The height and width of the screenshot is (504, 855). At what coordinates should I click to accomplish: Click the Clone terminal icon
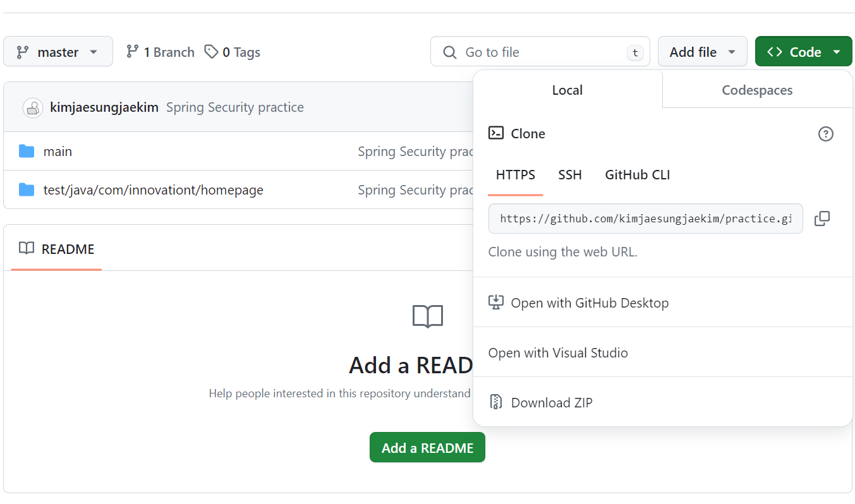coord(496,133)
